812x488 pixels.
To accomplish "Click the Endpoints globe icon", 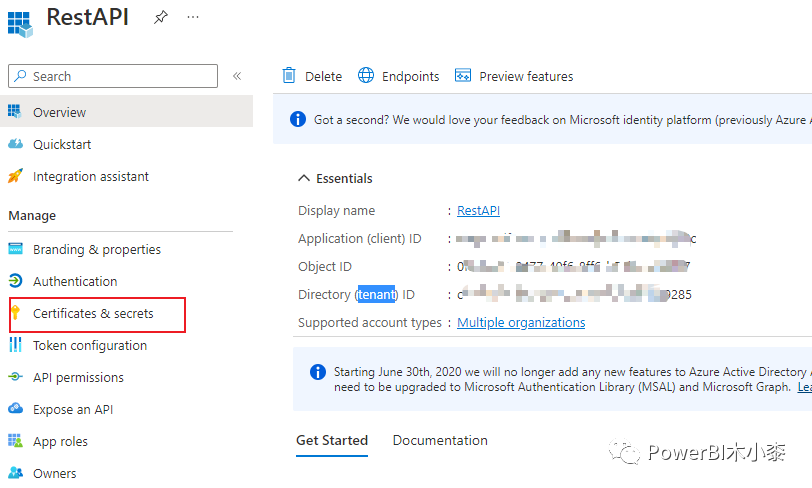I will pos(366,75).
